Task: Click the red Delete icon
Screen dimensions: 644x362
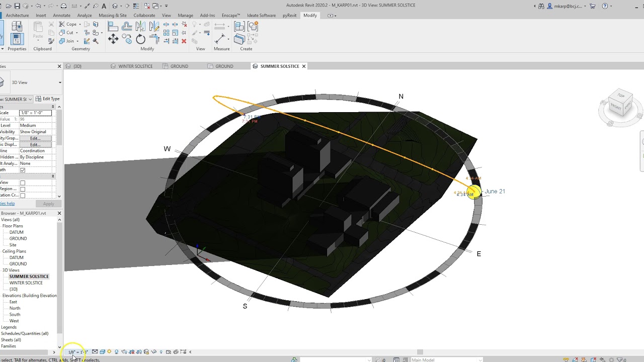Action: pyautogui.click(x=184, y=41)
